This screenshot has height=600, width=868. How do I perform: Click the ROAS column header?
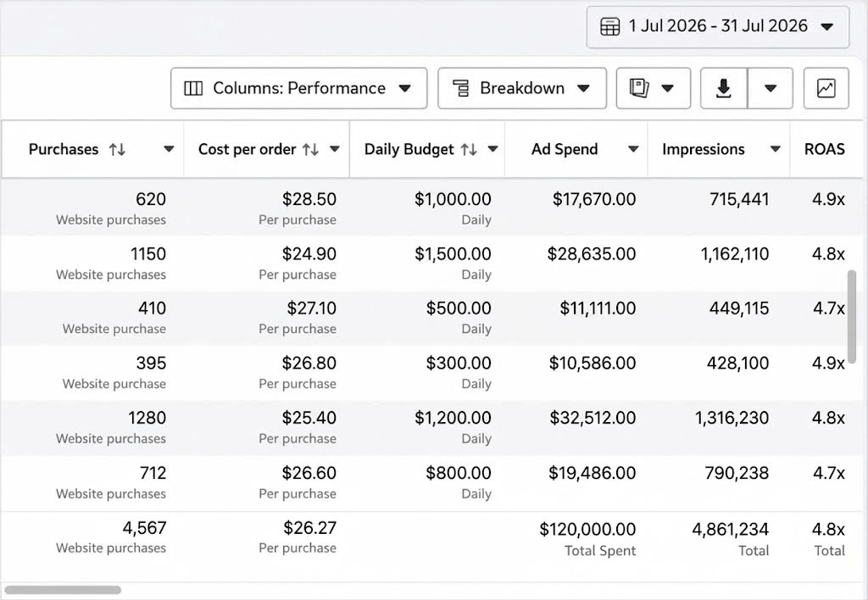click(824, 149)
